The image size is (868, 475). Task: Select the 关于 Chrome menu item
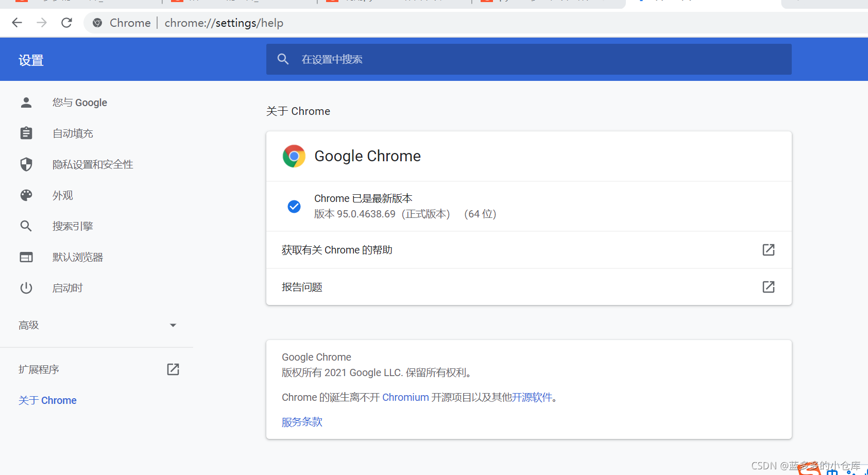(47, 400)
